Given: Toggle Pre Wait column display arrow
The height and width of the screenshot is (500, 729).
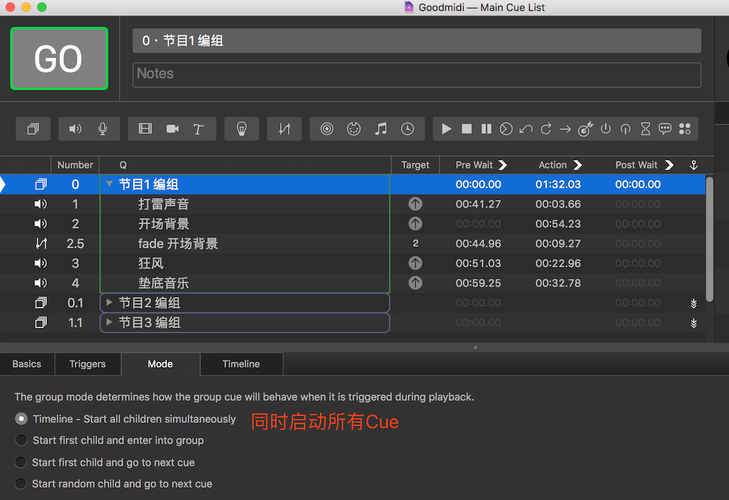Looking at the screenshot, I should [x=503, y=165].
